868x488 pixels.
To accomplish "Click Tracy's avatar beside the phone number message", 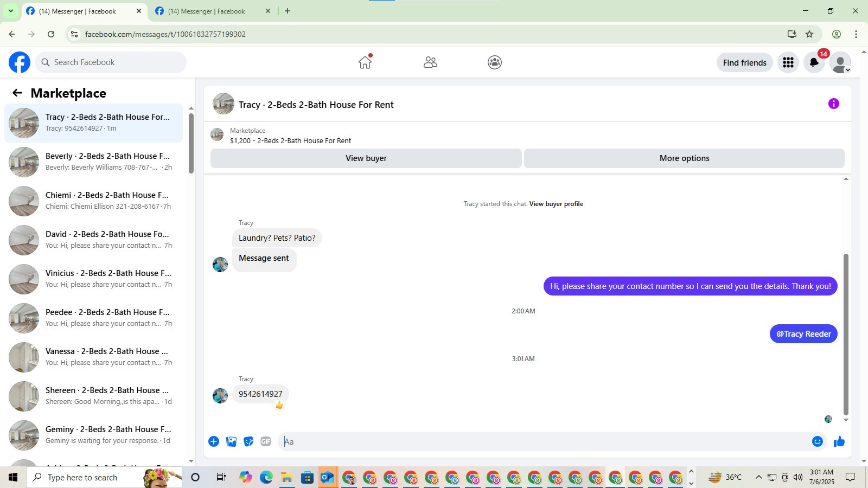I will pyautogui.click(x=220, y=396).
